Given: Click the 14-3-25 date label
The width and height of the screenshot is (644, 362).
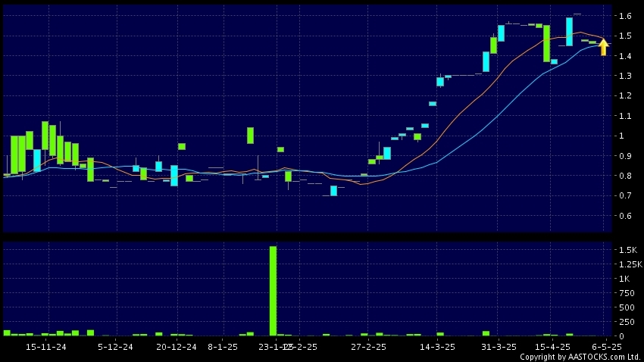Looking at the screenshot, I should coord(437,347).
